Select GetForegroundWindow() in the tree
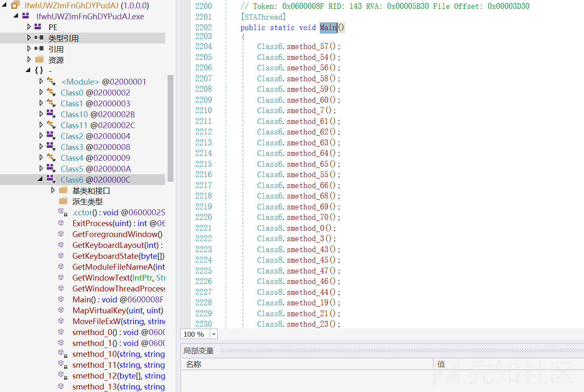Screen dimensions: 584x392 (x=118, y=234)
